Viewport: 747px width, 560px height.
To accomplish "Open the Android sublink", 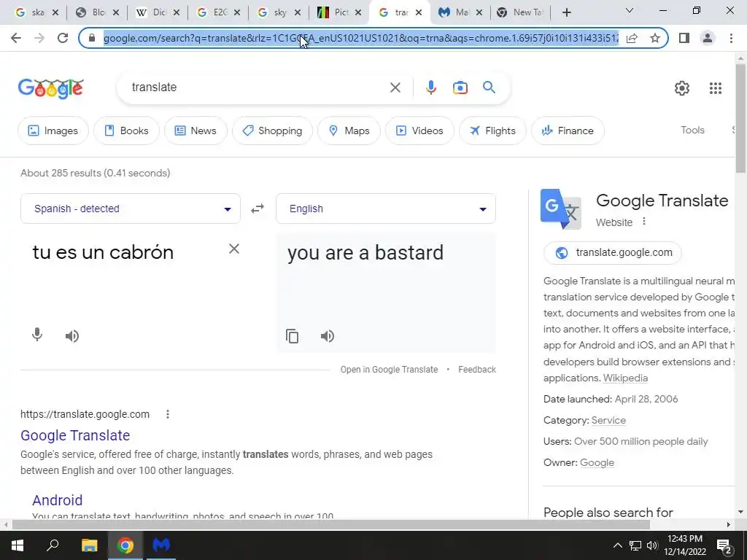I will (x=57, y=500).
